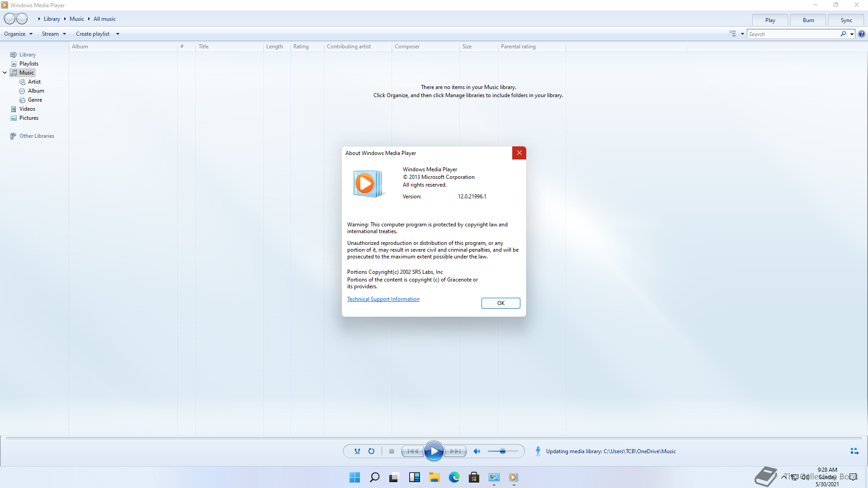The width and height of the screenshot is (868, 488).
Task: Open the search options dropdown arrow
Action: click(x=852, y=34)
